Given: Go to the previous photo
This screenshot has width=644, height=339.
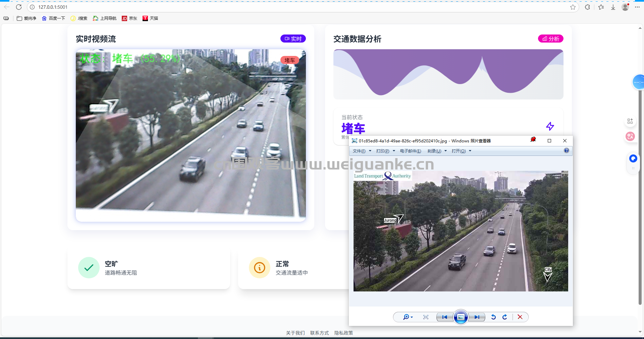Looking at the screenshot, I should [x=445, y=317].
